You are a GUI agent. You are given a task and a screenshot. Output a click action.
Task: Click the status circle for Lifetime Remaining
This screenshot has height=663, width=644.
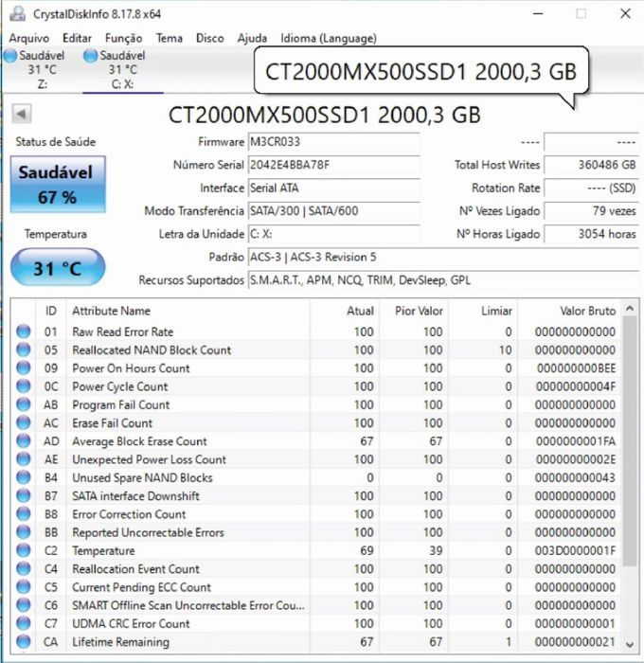(24, 641)
